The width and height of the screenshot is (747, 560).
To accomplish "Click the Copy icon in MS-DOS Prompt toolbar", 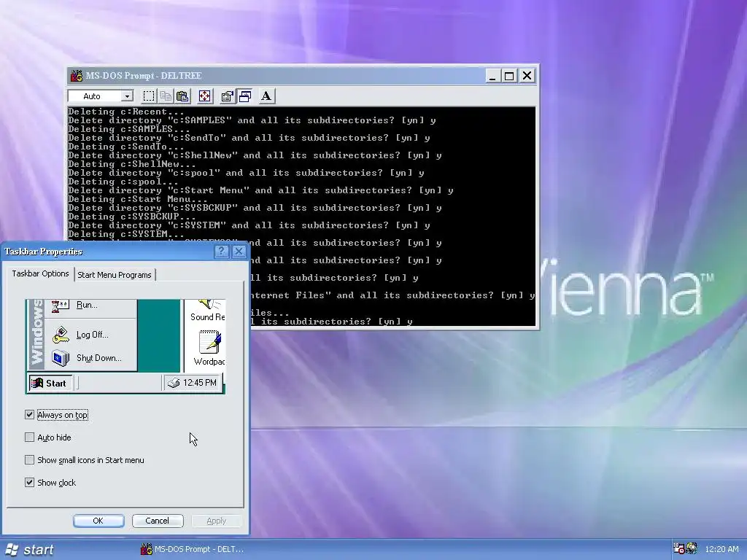I will (166, 96).
